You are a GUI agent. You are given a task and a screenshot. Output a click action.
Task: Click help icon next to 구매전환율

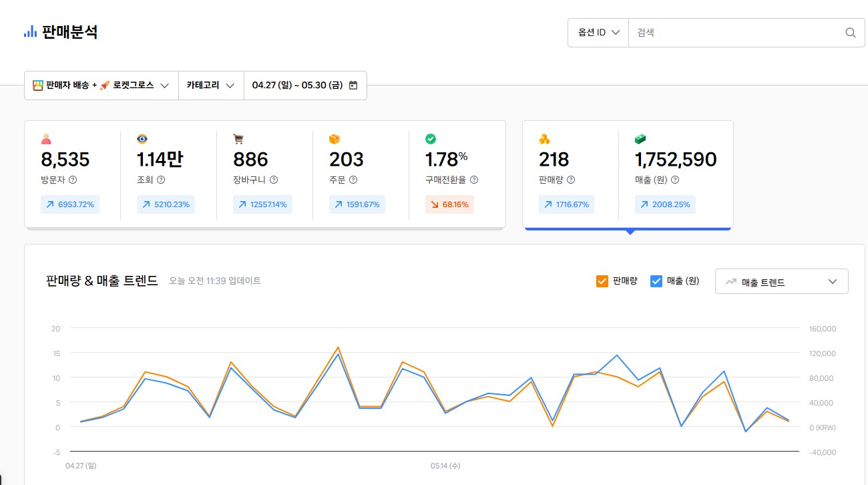pos(473,180)
